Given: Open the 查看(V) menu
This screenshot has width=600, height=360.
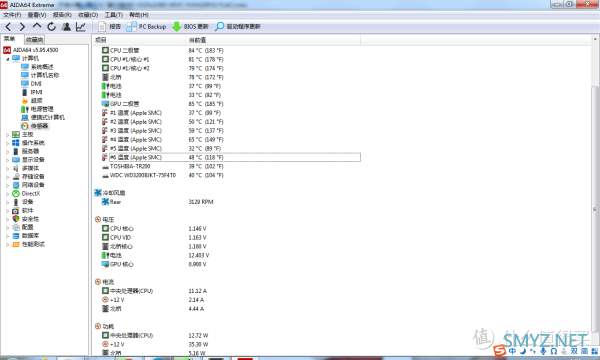Looking at the screenshot, I should [37, 15].
